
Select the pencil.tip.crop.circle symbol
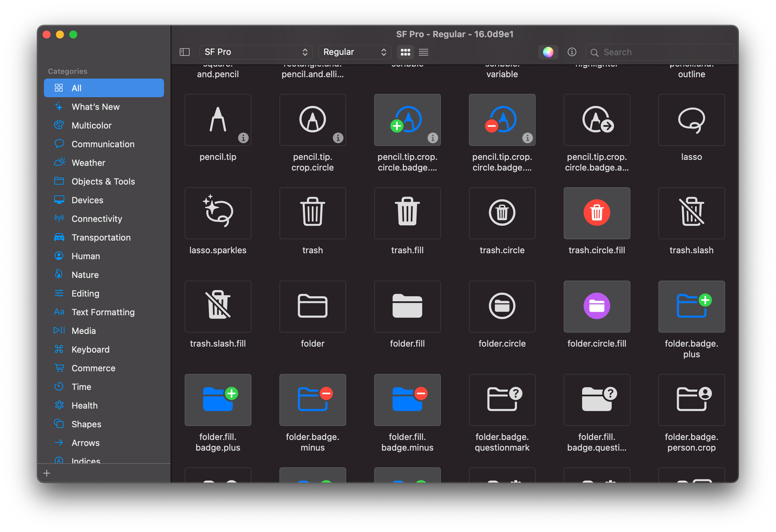click(x=312, y=120)
